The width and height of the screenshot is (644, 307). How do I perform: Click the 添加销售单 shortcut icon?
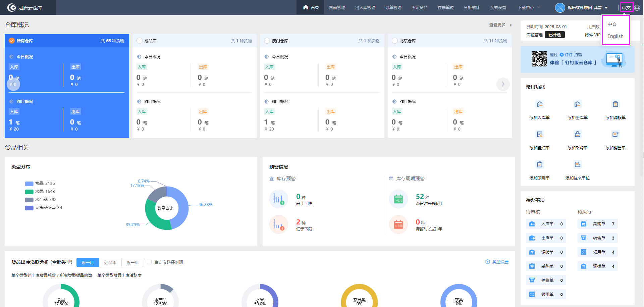[x=615, y=135]
